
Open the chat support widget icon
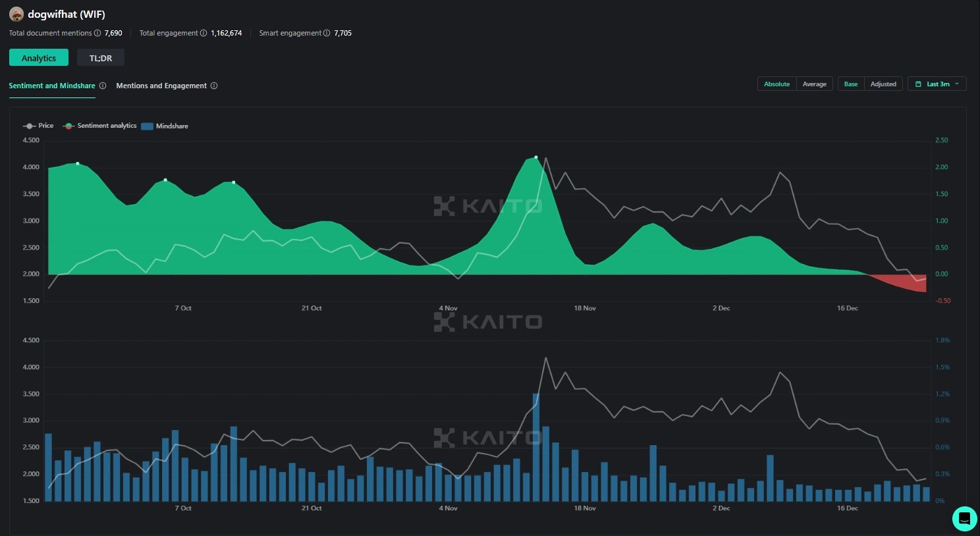point(964,519)
